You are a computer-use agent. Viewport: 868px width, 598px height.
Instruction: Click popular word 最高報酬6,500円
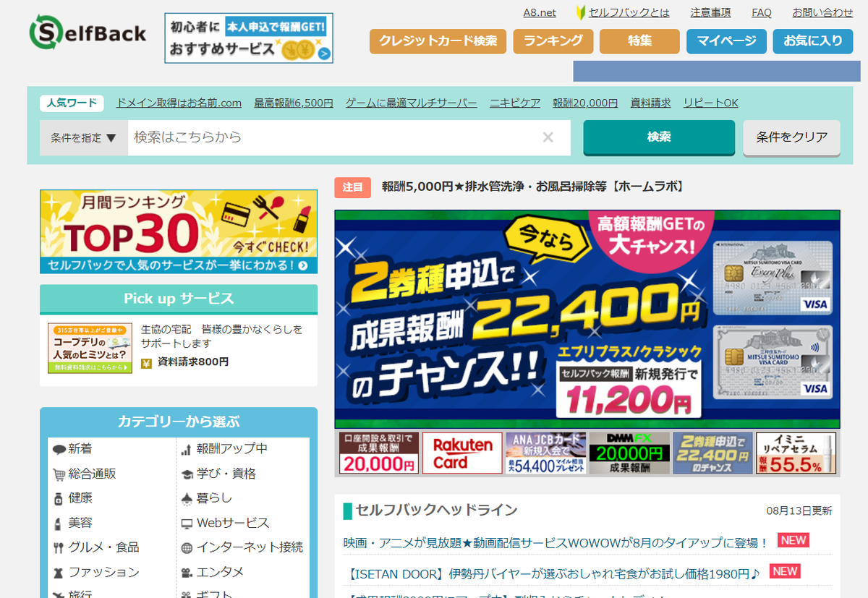[x=294, y=103]
